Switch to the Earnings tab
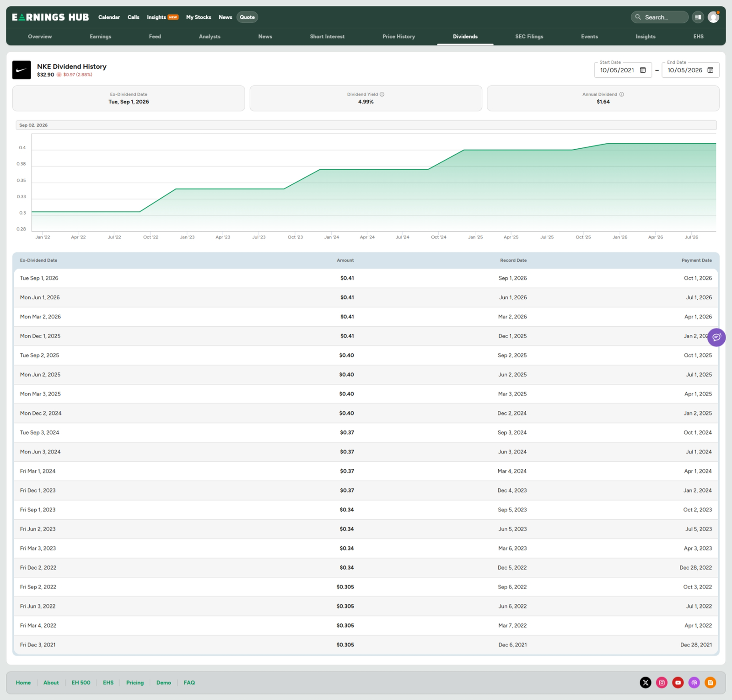This screenshot has height=700, width=732. point(101,37)
